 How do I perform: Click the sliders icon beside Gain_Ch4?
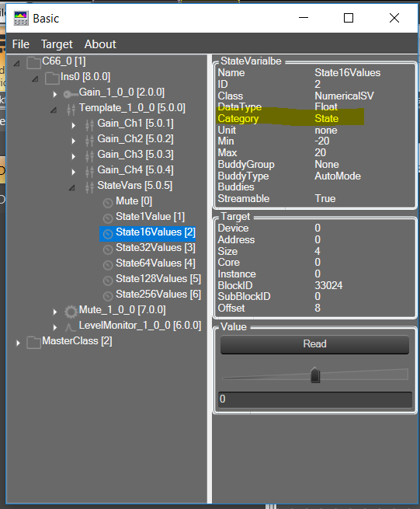(89, 172)
